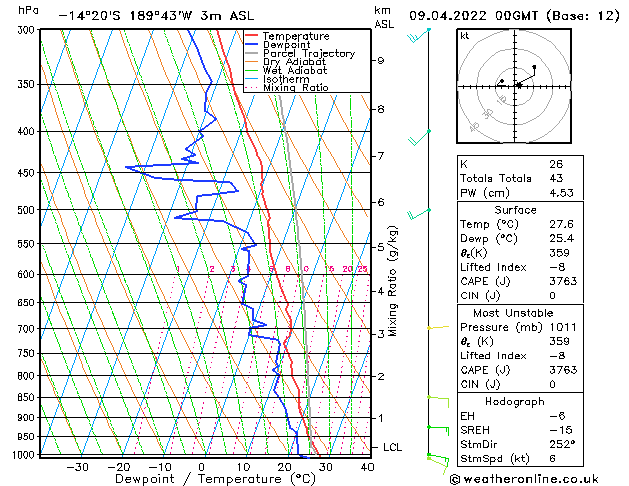Viewport: 629px width, 486px height.
Task: Click the red Temperature legend line
Action: tap(251, 36)
